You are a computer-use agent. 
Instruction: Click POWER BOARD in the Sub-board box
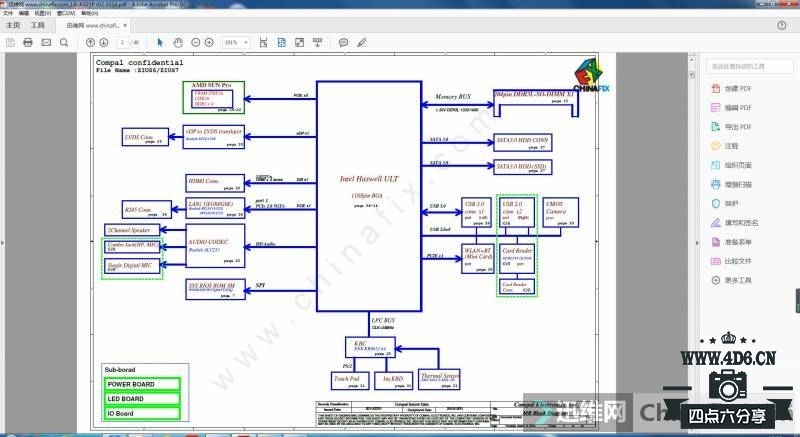coord(131,384)
